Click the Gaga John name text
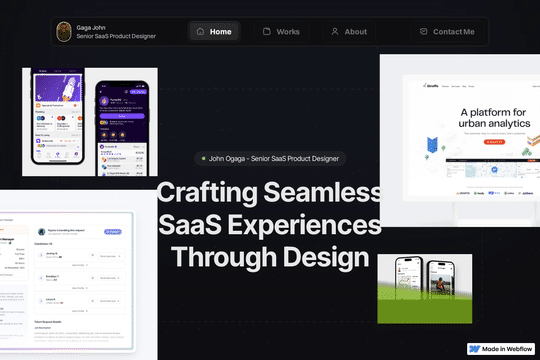Viewport: 540px width, 360px height. coord(91,28)
